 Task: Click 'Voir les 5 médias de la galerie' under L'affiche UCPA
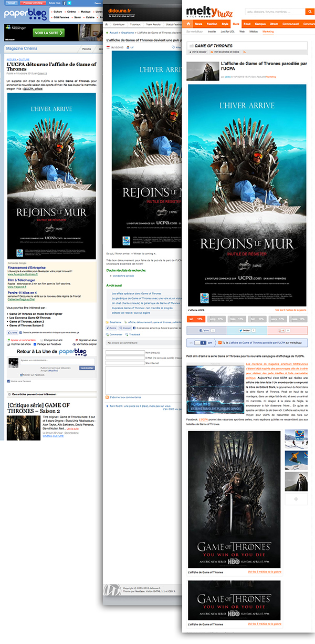(290, 310)
